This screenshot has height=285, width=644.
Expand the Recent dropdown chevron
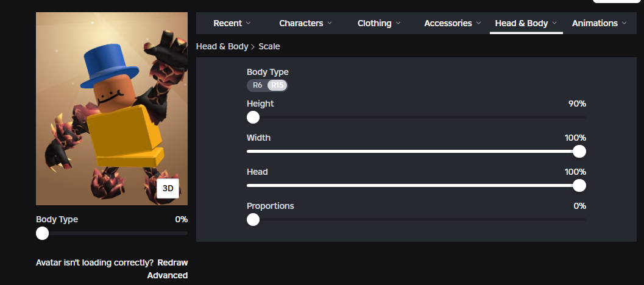coord(248,23)
